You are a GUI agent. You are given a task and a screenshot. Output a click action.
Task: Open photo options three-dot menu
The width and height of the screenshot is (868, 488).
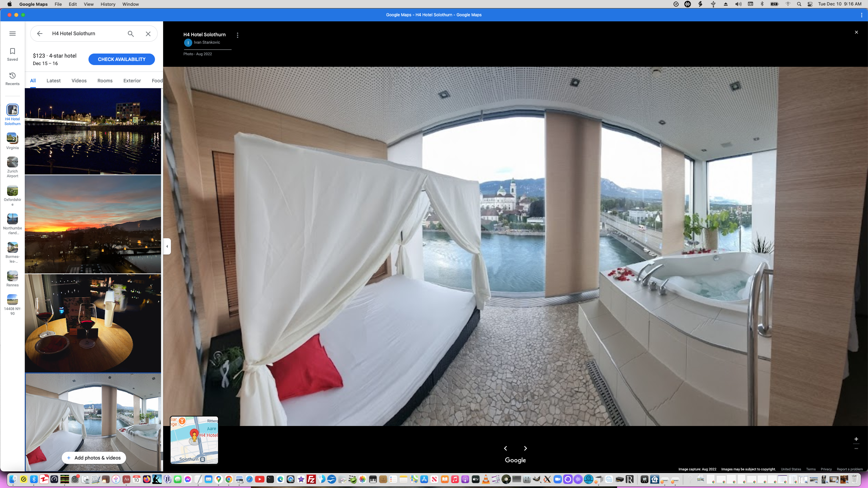point(238,35)
